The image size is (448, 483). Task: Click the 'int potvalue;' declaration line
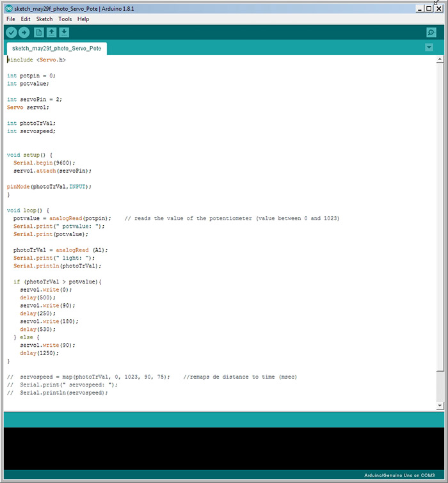click(x=28, y=84)
